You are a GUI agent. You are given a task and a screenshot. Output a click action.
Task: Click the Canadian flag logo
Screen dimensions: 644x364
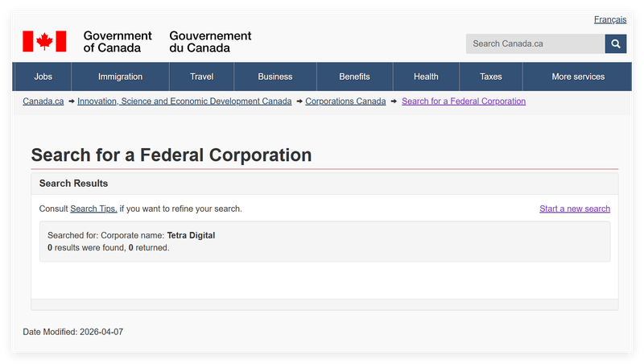click(x=44, y=41)
